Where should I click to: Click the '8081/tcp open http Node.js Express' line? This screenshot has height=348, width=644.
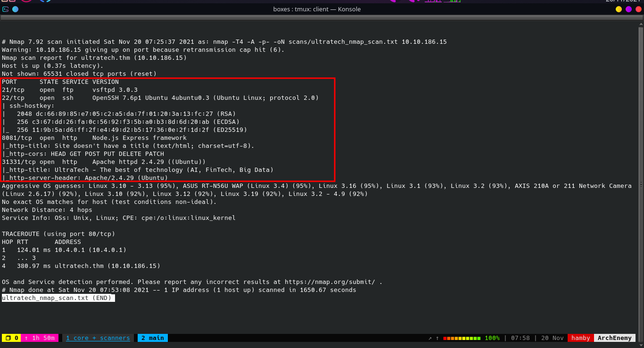click(x=94, y=138)
